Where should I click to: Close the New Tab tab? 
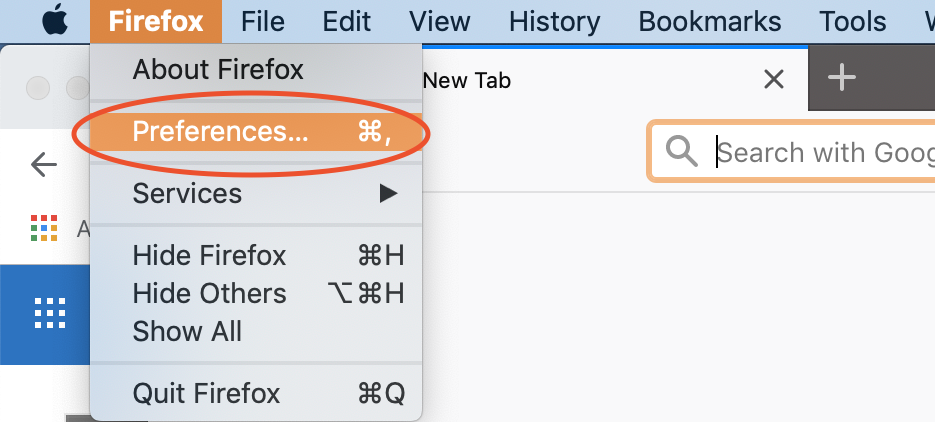click(x=774, y=79)
